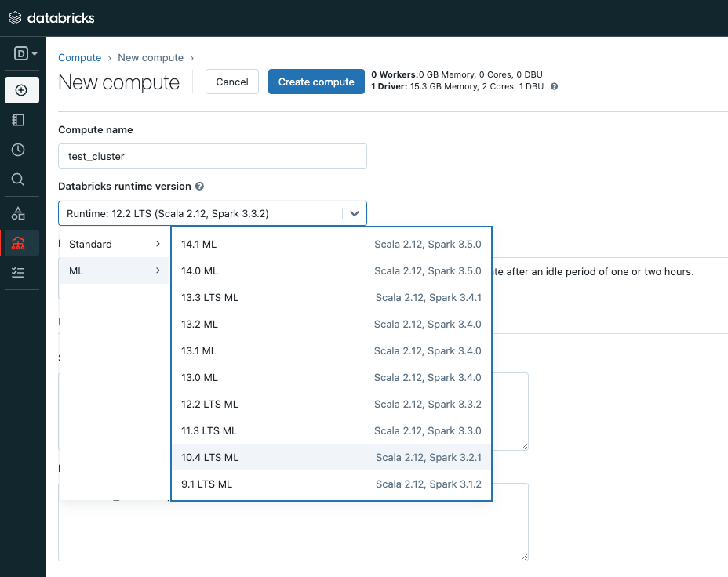Select 13.1 ML runtime
The height and width of the screenshot is (577, 728).
click(x=331, y=350)
